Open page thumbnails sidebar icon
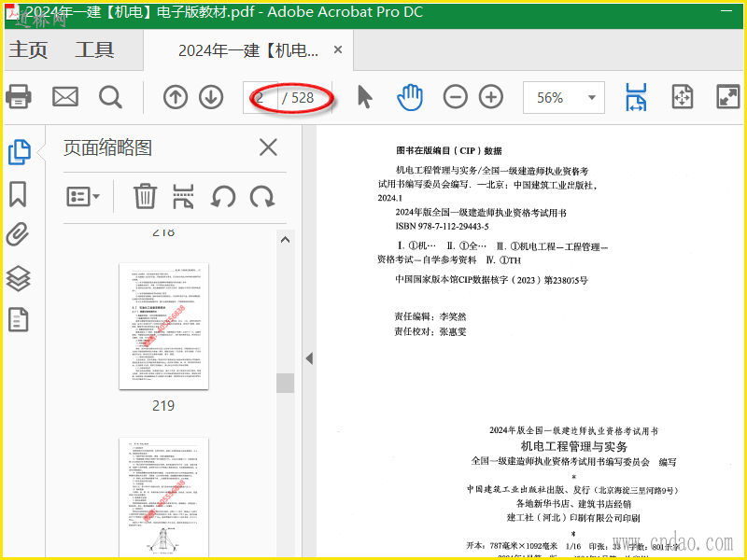This screenshot has height=560, width=747. click(x=20, y=152)
